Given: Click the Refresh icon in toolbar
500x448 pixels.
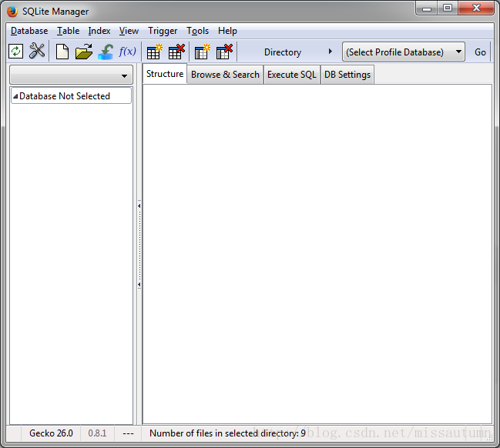Looking at the screenshot, I should [x=15, y=52].
